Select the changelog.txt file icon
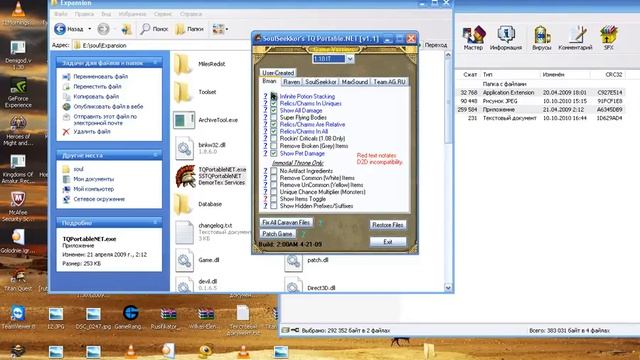 (184, 232)
